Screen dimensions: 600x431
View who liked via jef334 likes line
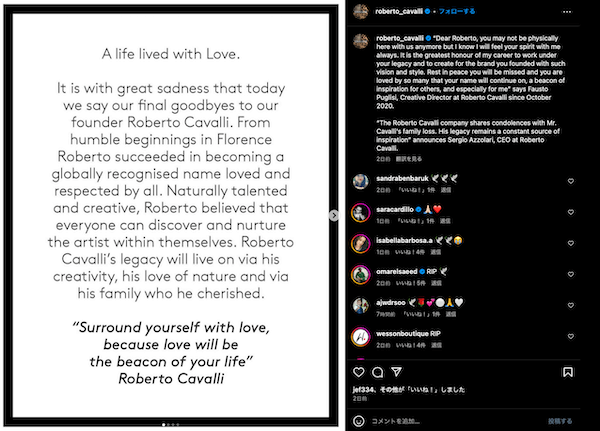point(409,390)
